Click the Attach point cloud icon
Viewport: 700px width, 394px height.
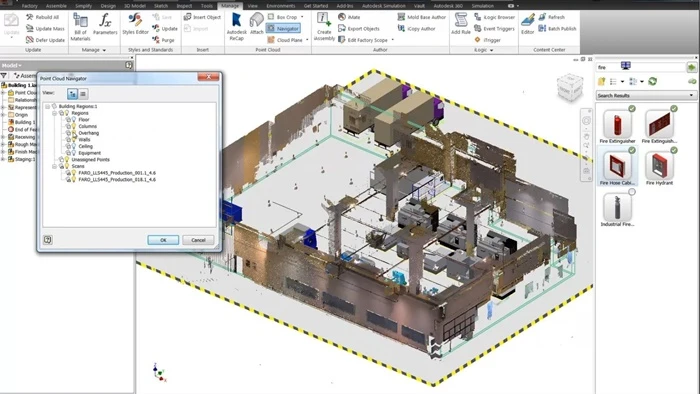tap(256, 24)
